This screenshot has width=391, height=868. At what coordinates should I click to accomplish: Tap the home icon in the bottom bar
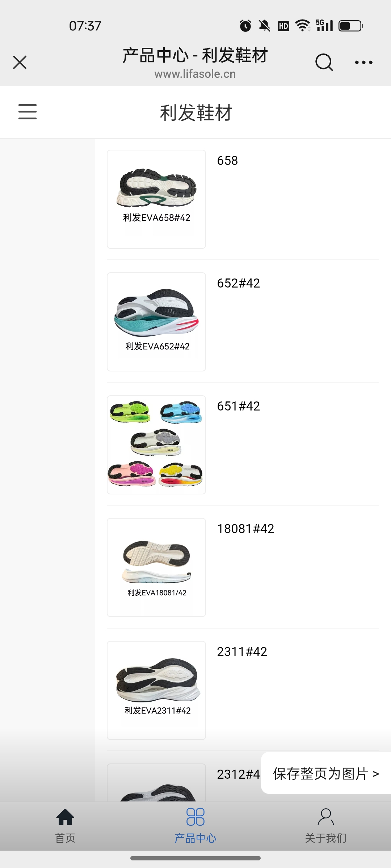(65, 817)
